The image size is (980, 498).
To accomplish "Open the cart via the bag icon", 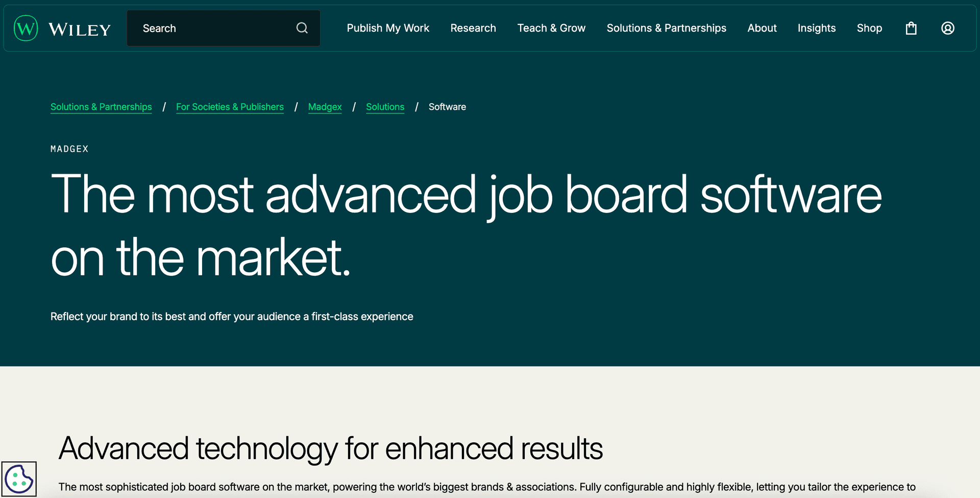I will [x=911, y=29].
